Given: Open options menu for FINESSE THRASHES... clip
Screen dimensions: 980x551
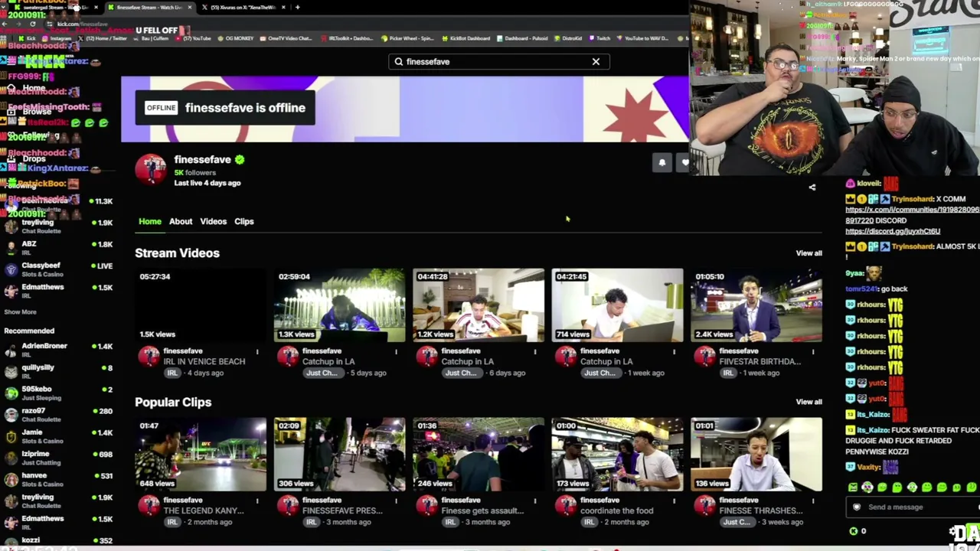Looking at the screenshot, I should (x=813, y=501).
